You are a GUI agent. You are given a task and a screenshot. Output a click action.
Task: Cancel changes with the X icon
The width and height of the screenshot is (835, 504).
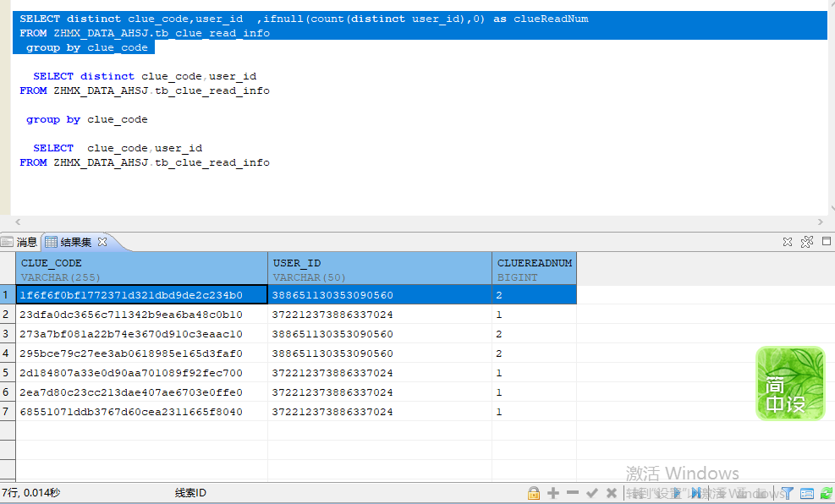click(612, 493)
